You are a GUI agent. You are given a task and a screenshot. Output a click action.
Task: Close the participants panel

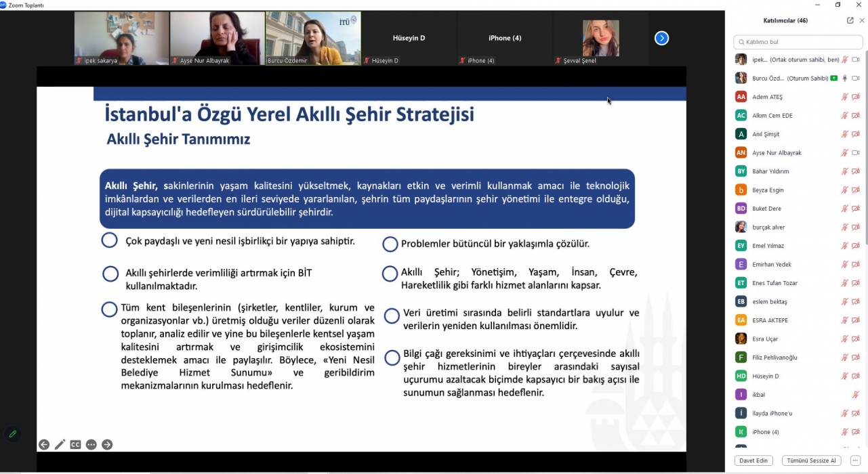[x=862, y=20]
